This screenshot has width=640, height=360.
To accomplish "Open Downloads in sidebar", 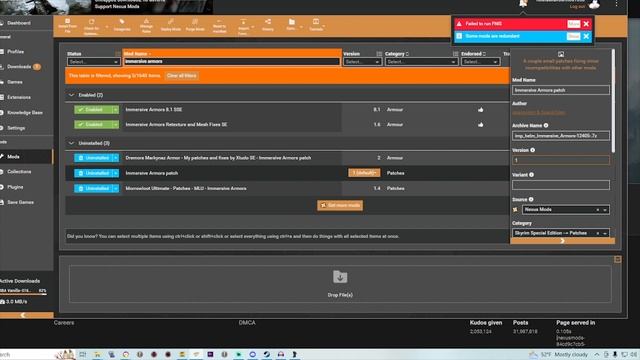I will 19,67.
